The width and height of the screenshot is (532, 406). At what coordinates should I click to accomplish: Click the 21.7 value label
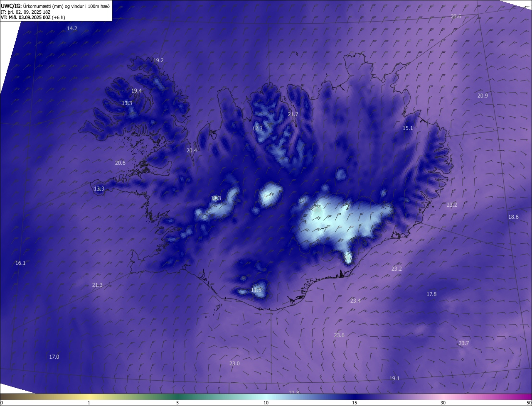293,114
